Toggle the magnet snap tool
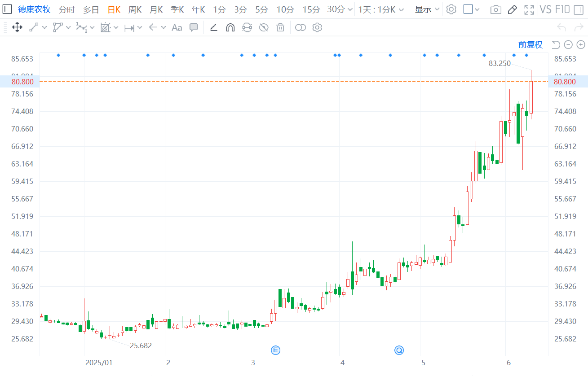 click(230, 28)
